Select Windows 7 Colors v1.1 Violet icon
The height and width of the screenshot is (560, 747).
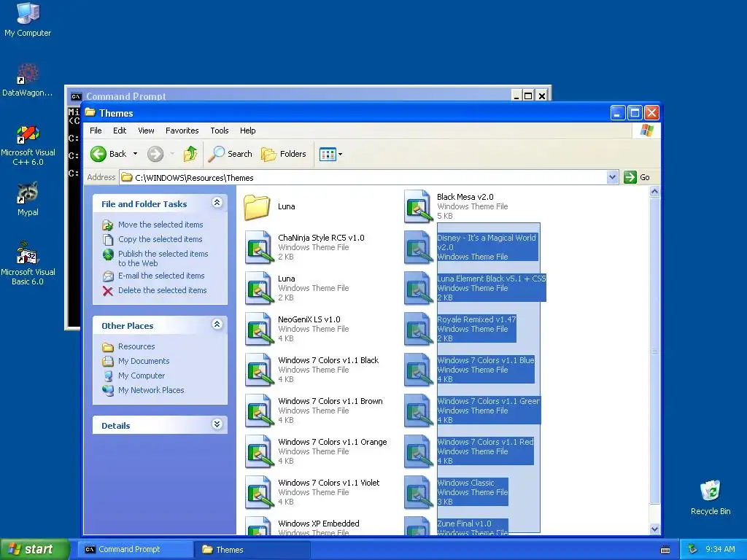click(x=259, y=492)
